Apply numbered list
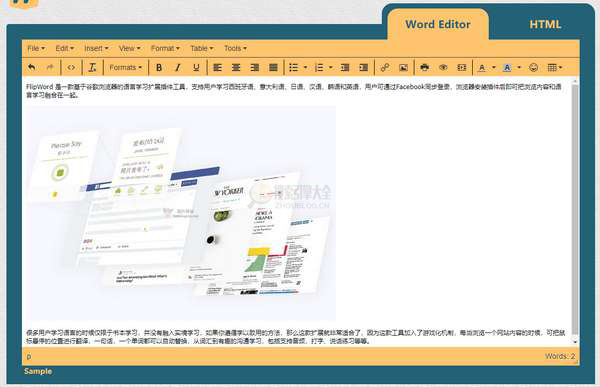Image resolution: width=600 pixels, height=387 pixels. (319, 68)
